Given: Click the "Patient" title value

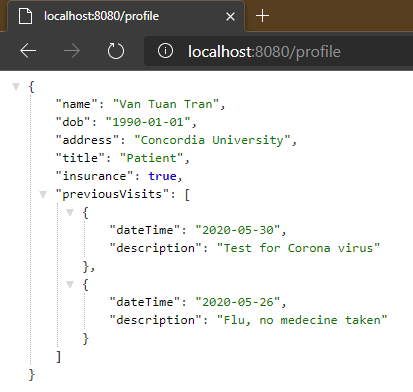Looking at the screenshot, I should point(151,158).
